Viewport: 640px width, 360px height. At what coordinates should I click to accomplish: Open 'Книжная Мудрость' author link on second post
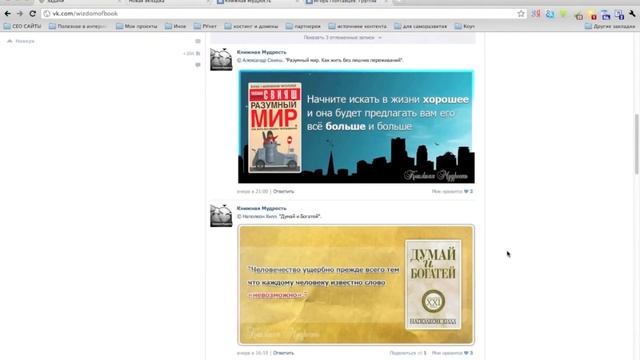click(x=261, y=208)
